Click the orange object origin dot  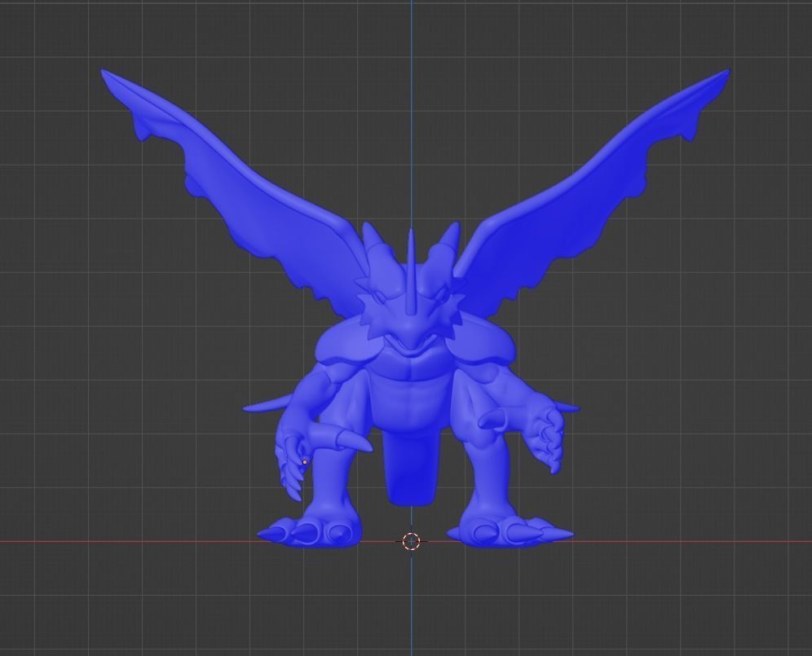click(305, 462)
